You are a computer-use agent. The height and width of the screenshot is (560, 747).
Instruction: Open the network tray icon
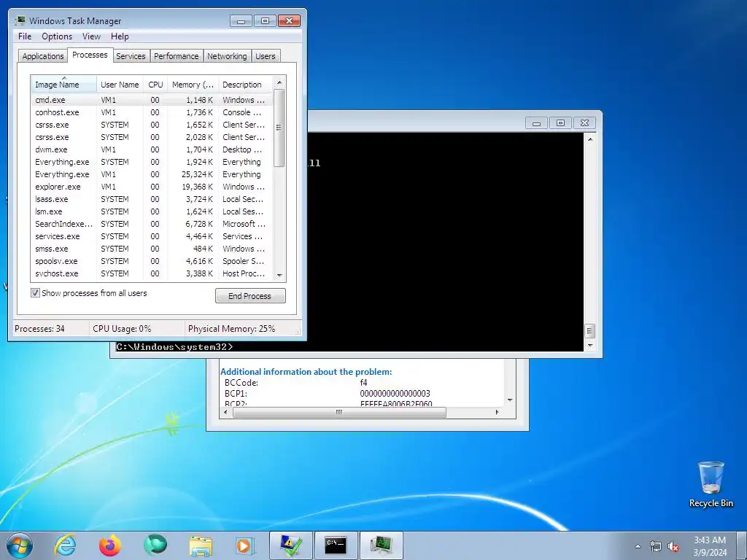pyautogui.click(x=656, y=546)
